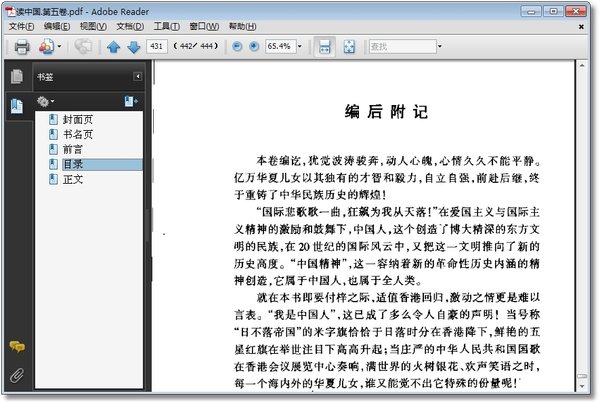The image size is (600, 404).
Task: Click the fit one full page icon
Action: point(349,47)
